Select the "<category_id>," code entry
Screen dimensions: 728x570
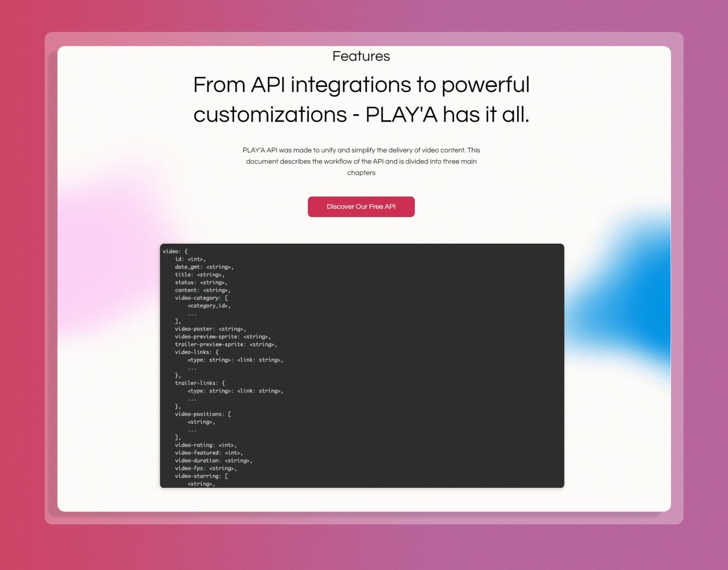coord(209,306)
